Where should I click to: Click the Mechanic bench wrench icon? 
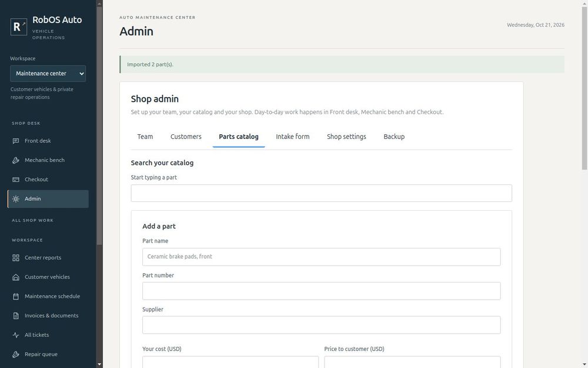[16, 160]
